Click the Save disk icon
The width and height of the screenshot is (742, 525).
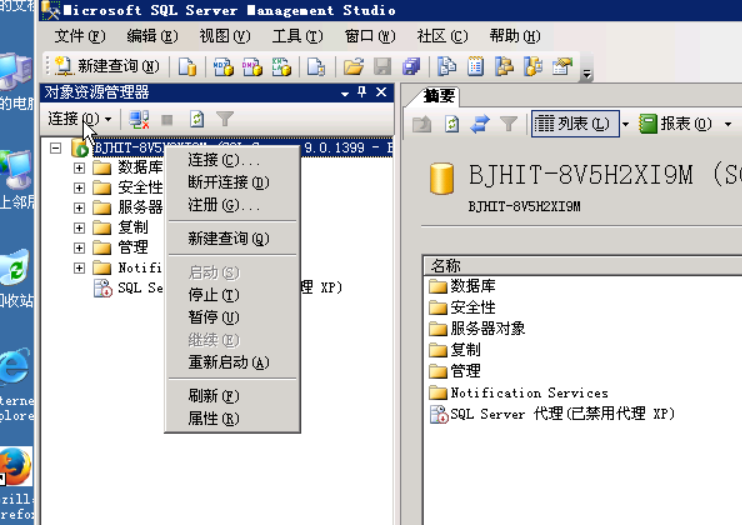(382, 66)
